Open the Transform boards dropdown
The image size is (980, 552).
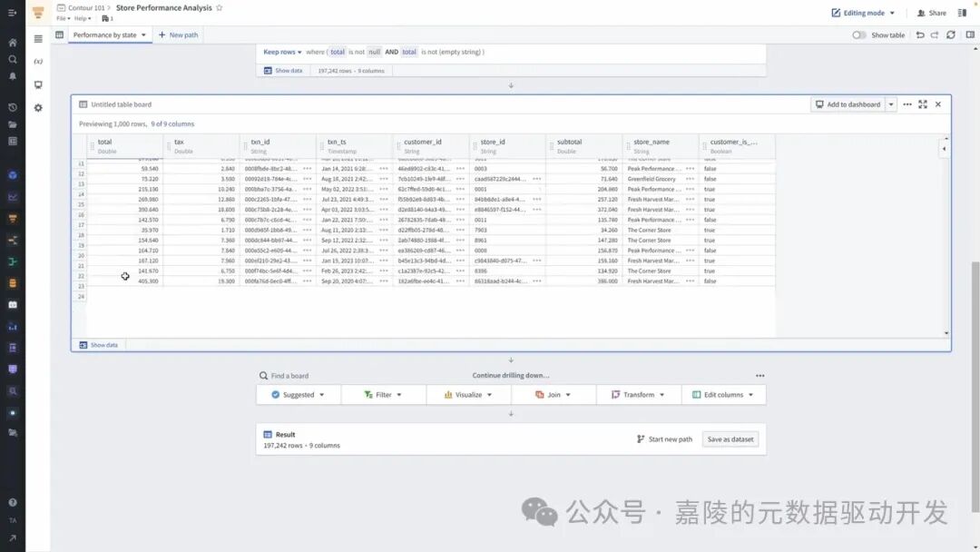pos(638,394)
